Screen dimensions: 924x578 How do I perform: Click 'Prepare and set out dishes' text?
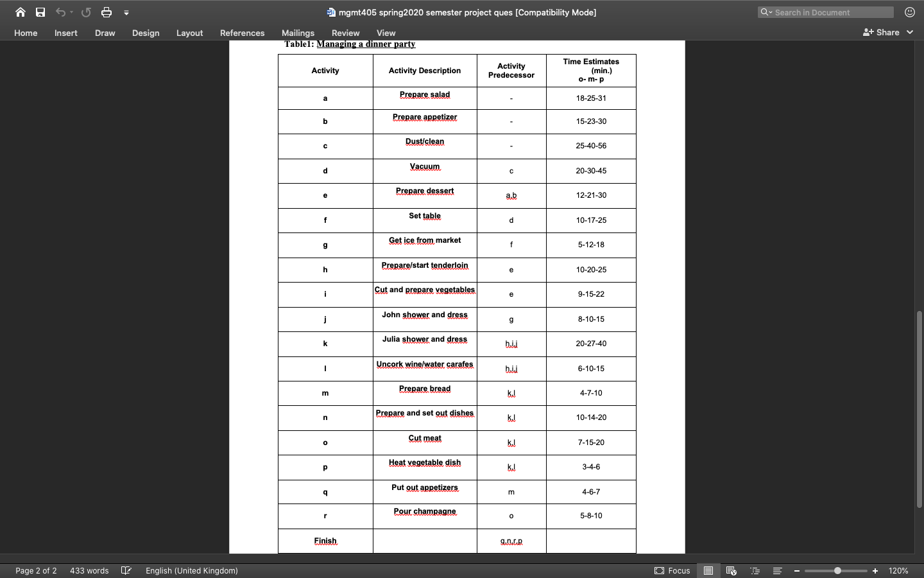pyautogui.click(x=425, y=413)
